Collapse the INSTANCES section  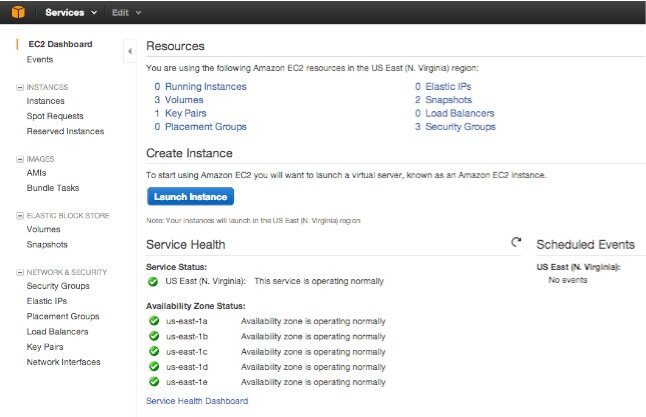[19, 87]
